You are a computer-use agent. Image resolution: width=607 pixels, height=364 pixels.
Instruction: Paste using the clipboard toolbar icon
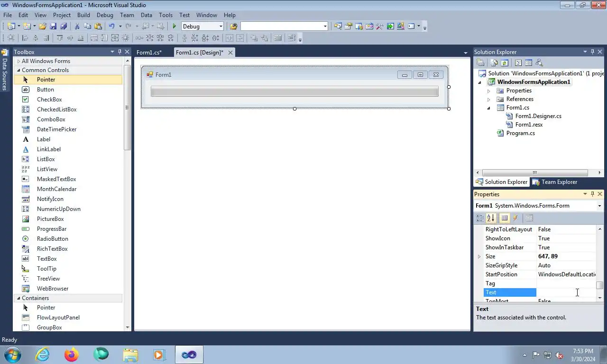point(98,27)
